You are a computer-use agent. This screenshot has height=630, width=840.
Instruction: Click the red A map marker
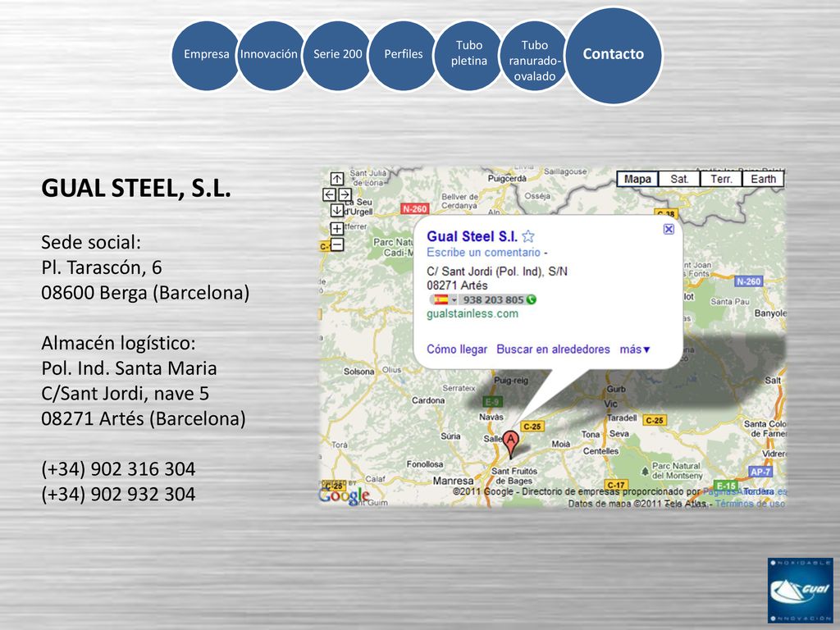pos(511,445)
